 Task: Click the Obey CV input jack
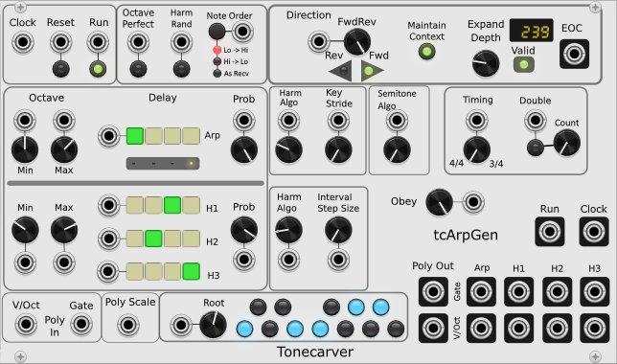pos(473,202)
